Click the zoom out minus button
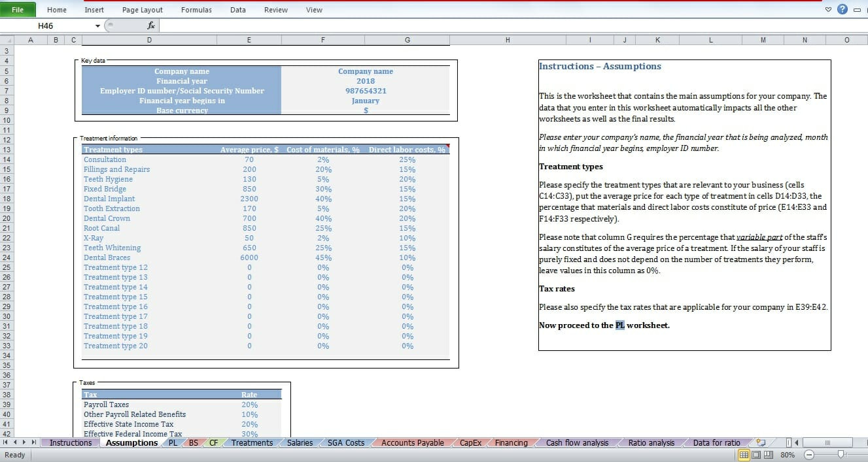868x462 pixels. (809, 454)
